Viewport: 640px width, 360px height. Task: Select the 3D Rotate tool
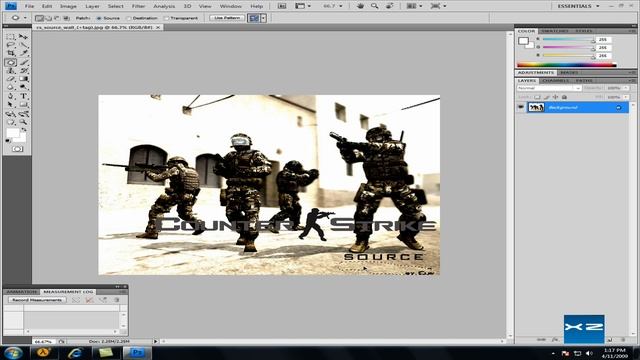tap(11, 114)
